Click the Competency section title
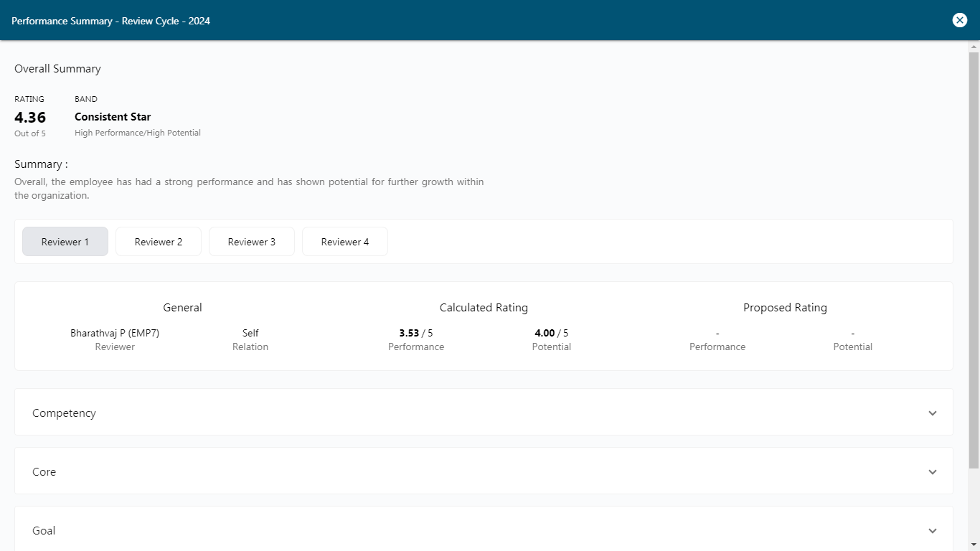Screen dimensions: 980x551 coord(64,413)
